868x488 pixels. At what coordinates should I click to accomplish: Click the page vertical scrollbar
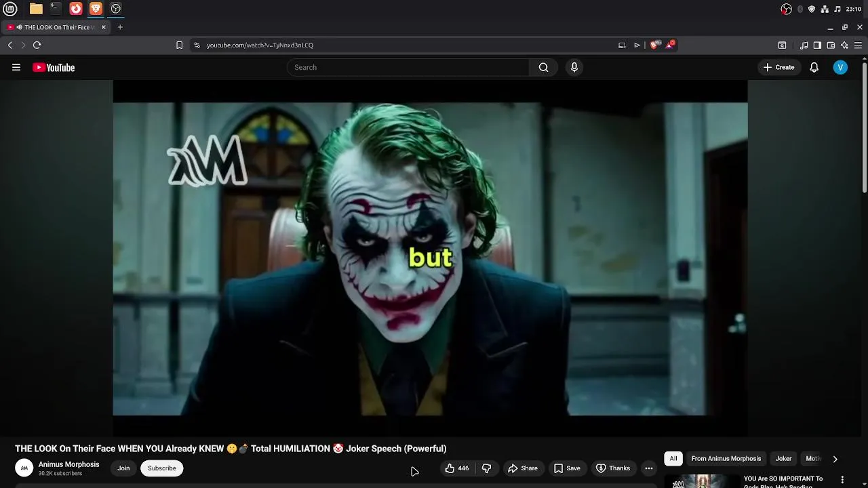click(865, 127)
